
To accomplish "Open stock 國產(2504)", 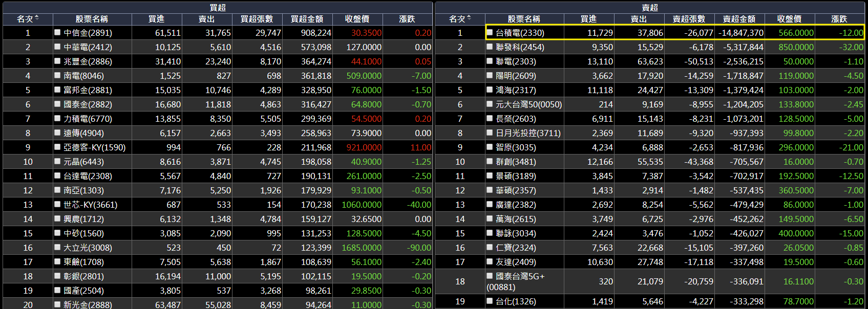I will (83, 291).
